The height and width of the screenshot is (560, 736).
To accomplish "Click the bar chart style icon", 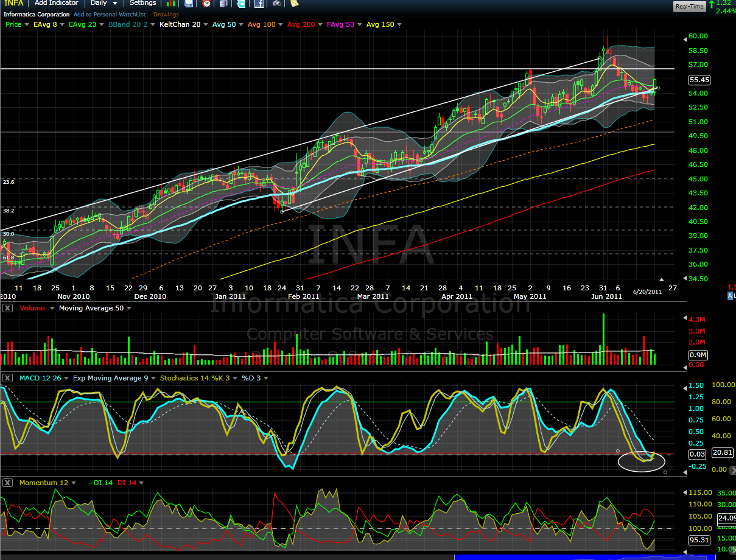I will click(171, 4).
